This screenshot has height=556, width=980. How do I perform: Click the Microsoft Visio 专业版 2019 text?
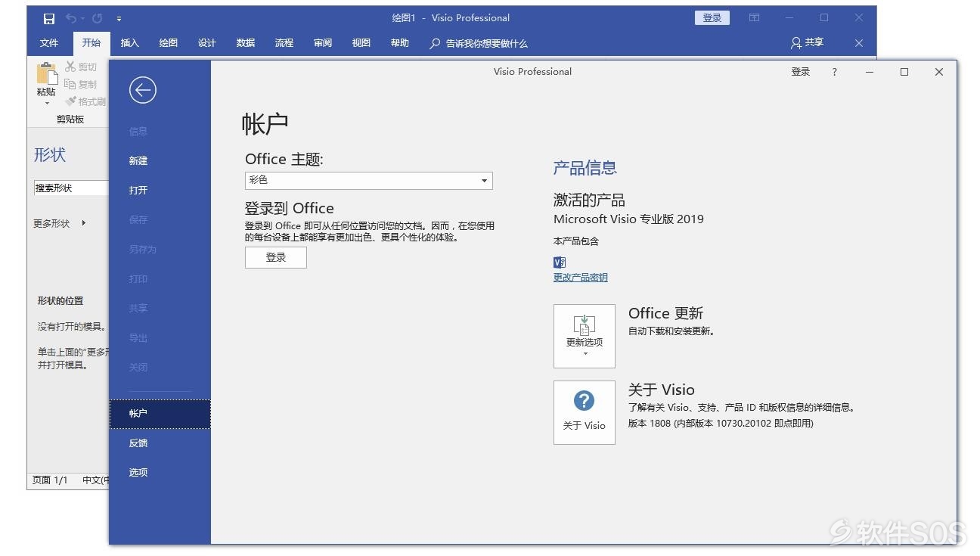point(628,219)
